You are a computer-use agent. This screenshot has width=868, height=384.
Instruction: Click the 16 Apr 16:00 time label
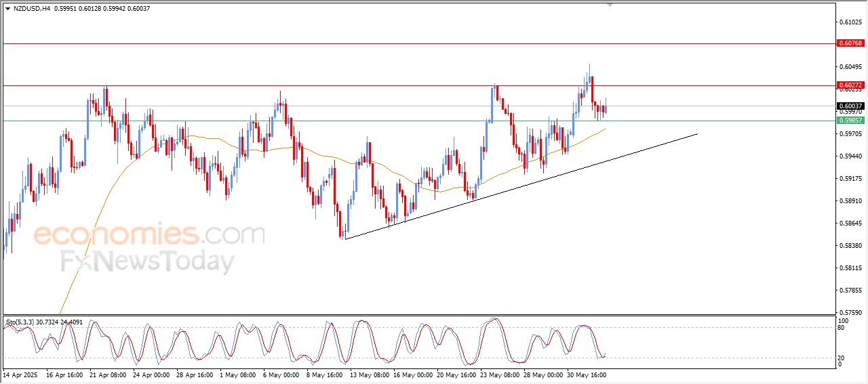(64, 374)
